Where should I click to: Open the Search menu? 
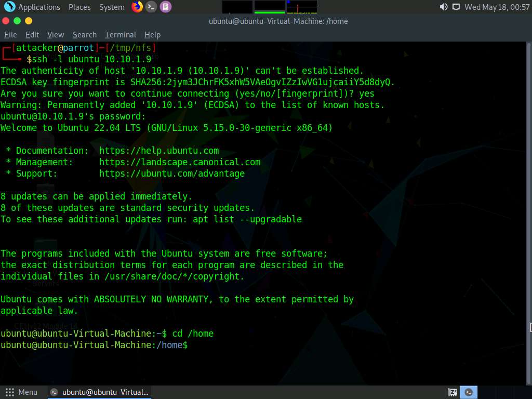tap(85, 35)
